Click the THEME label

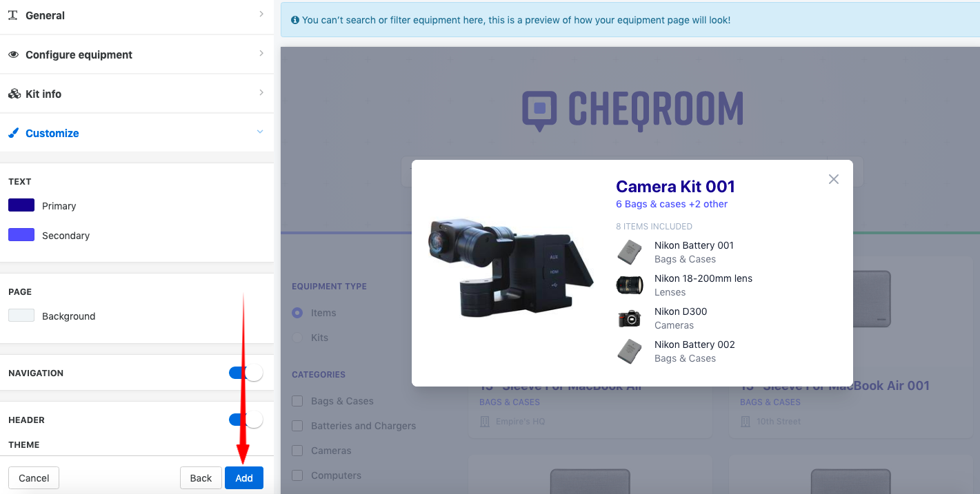(x=23, y=444)
